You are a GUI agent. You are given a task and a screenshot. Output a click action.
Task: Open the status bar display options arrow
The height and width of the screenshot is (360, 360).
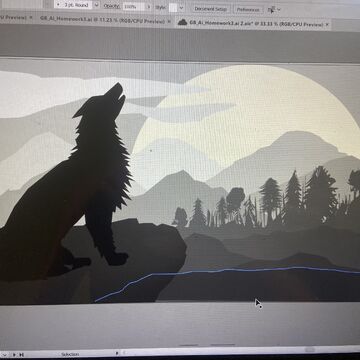click(117, 353)
